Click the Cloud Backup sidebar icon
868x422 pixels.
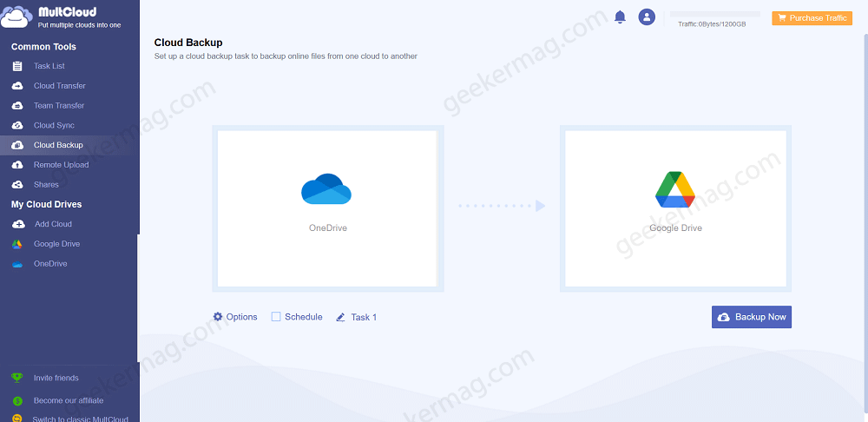(x=17, y=145)
